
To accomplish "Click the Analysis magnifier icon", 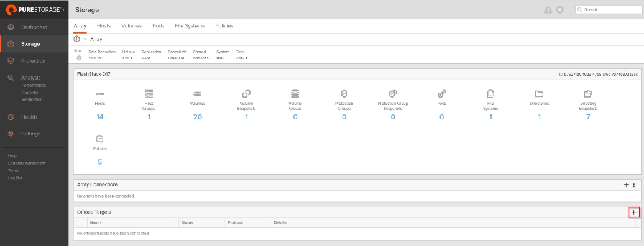I will coord(11,78).
